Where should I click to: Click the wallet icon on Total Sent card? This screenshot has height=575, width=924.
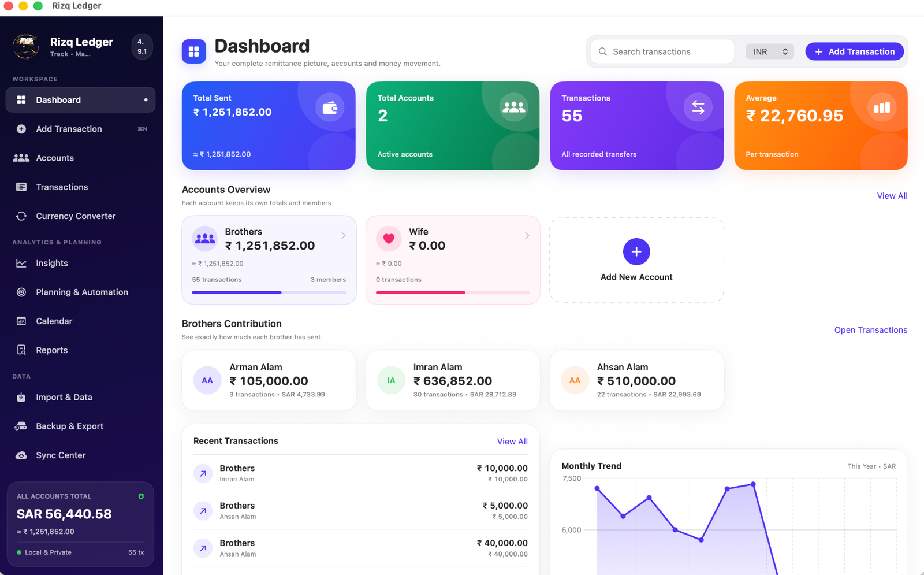point(330,107)
